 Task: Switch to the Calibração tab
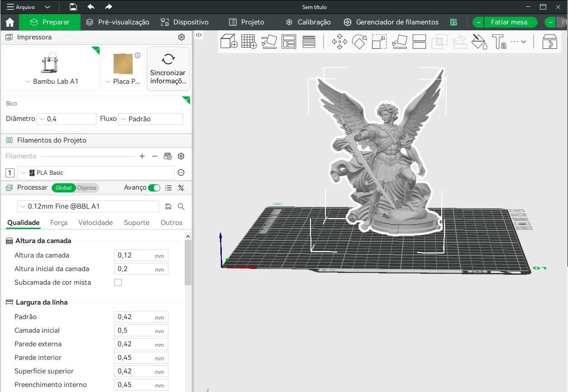tap(308, 22)
